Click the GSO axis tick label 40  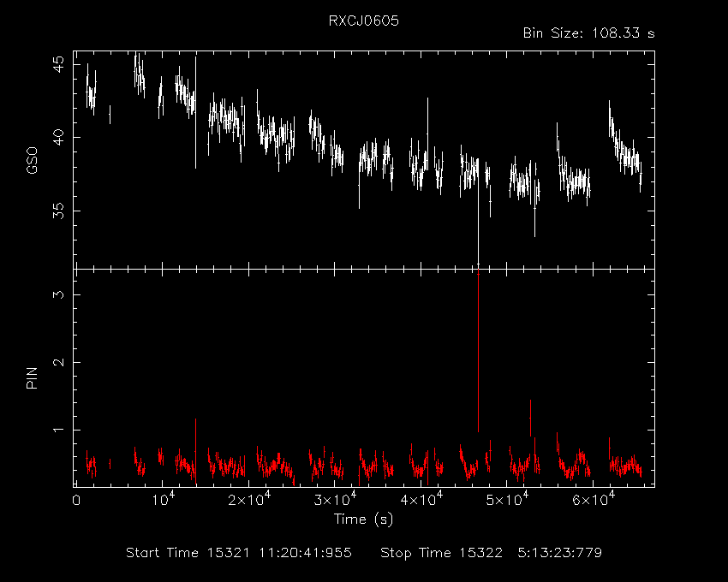point(59,138)
